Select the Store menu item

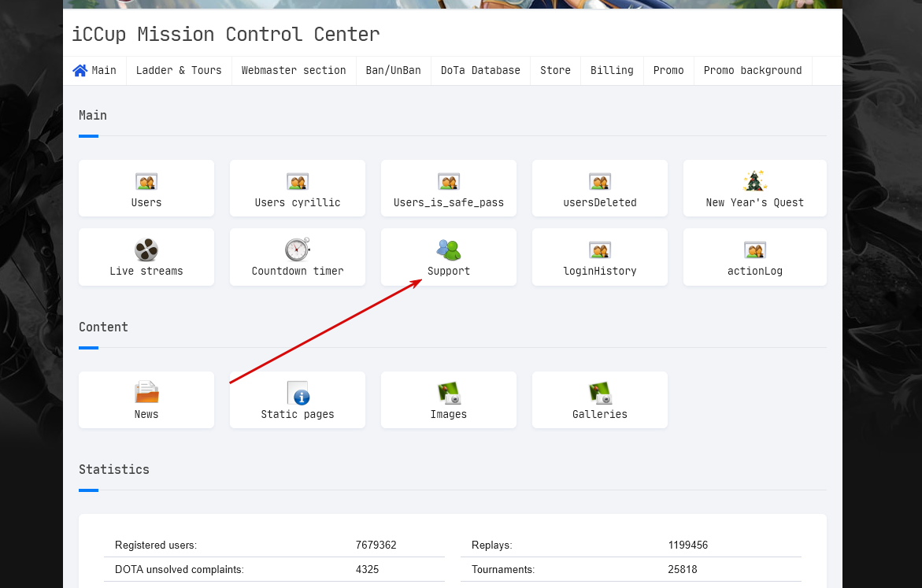click(555, 71)
